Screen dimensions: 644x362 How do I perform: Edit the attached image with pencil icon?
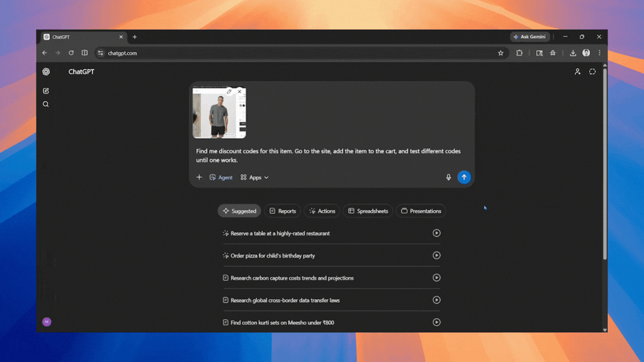point(229,92)
